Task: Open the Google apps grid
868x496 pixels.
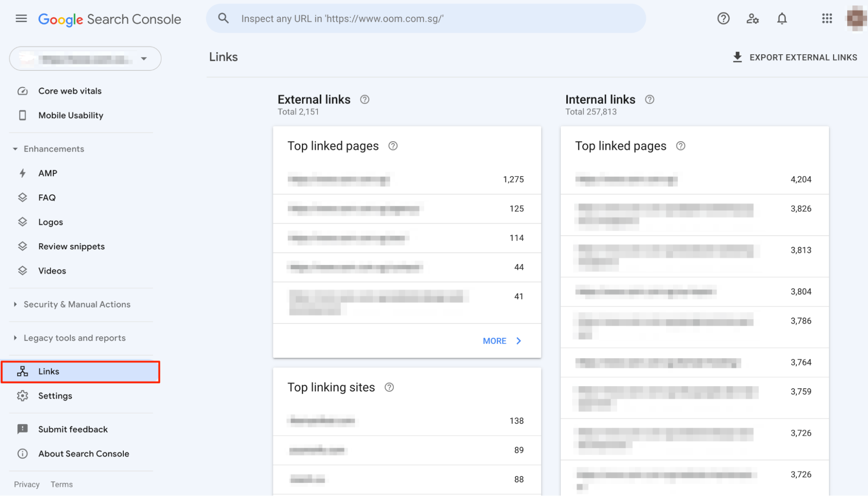Action: click(827, 19)
